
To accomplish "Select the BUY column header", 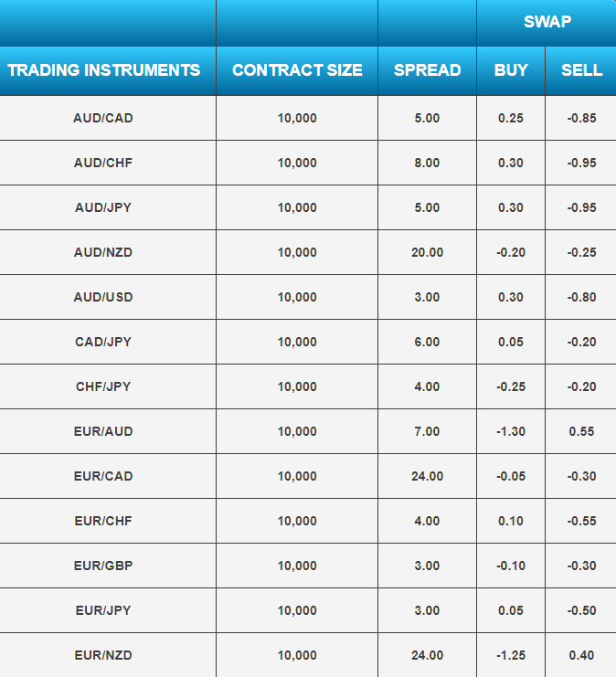I will coord(511,70).
